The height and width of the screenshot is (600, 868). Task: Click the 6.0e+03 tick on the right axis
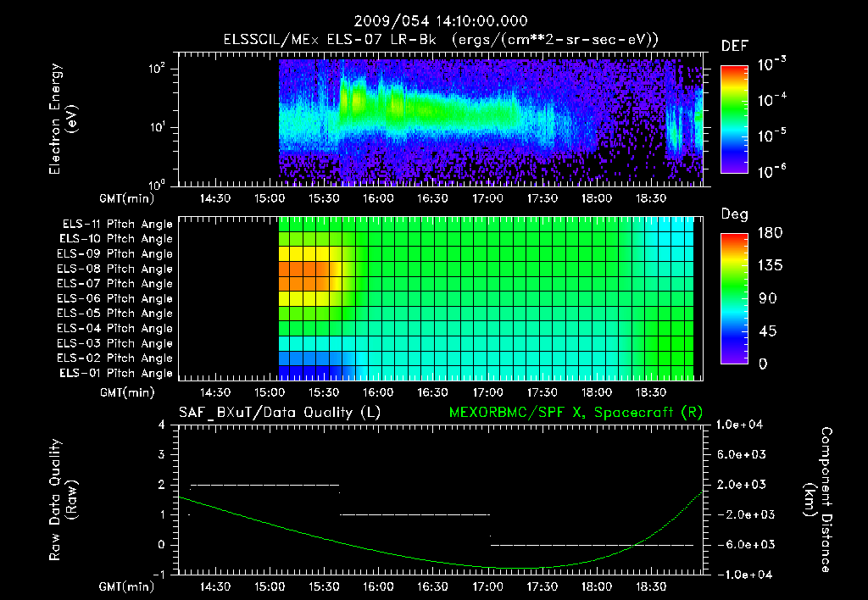point(741,454)
